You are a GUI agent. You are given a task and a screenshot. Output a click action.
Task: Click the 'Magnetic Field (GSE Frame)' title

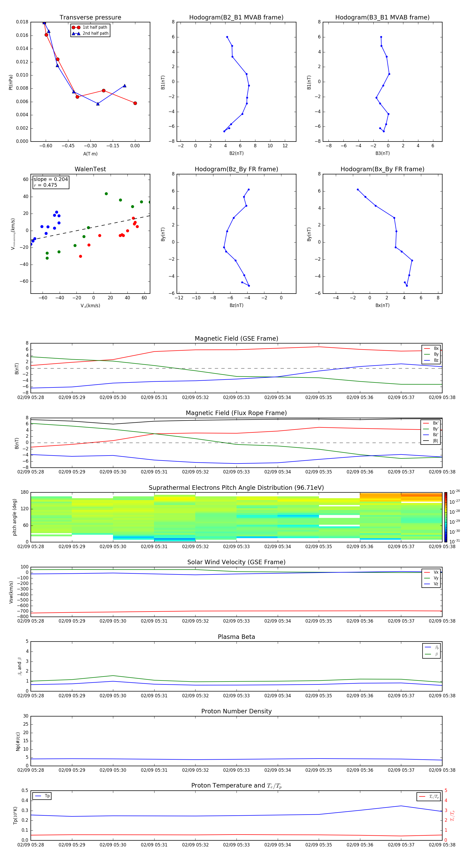click(x=236, y=338)
